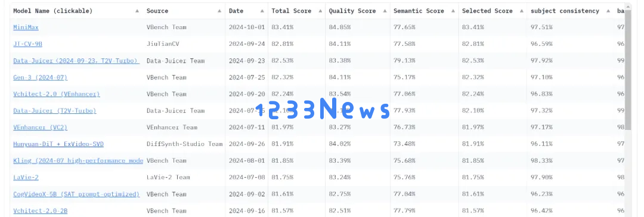The width and height of the screenshot is (644, 217).
Task: Click subject consistency 97.92%
Action: (541, 61)
